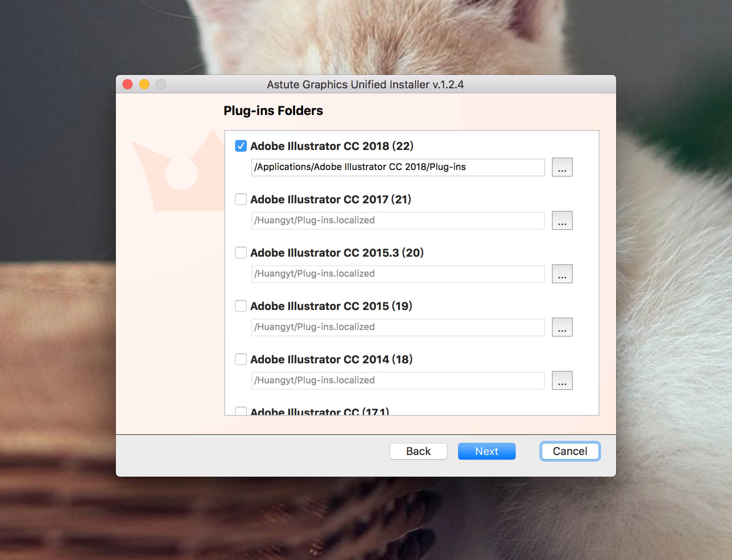
Task: Enable Adobe Illustrator CC 2017 (21) checkbox
Action: (241, 199)
